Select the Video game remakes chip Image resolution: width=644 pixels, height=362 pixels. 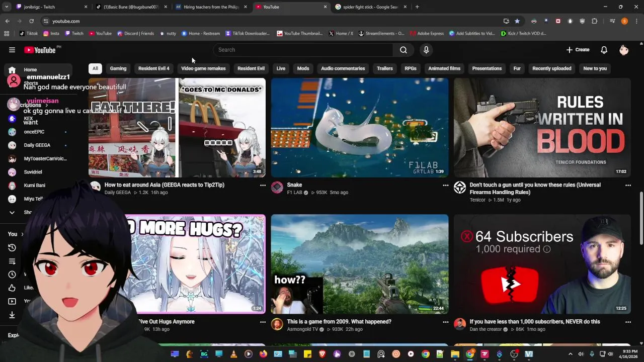pyautogui.click(x=203, y=68)
